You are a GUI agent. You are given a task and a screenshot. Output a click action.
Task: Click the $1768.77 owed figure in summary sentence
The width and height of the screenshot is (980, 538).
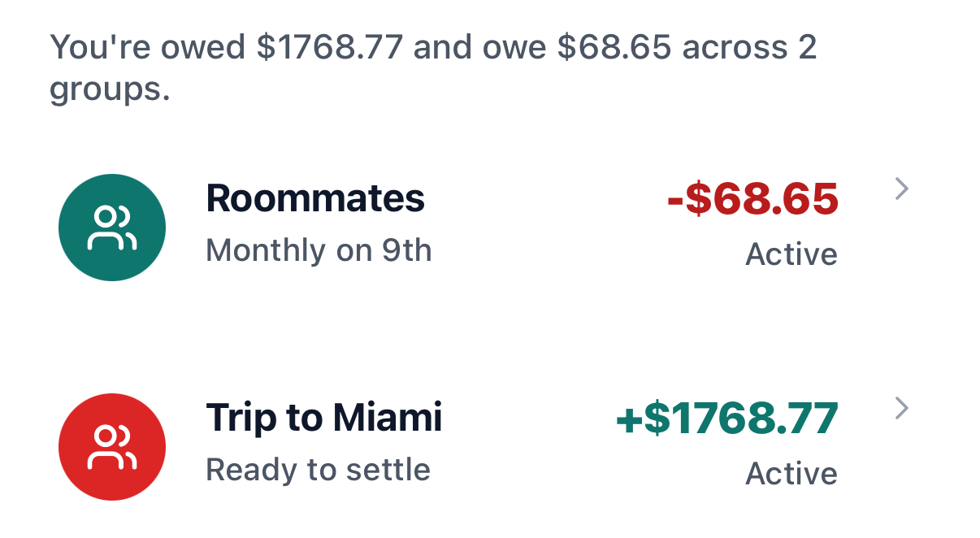(330, 47)
